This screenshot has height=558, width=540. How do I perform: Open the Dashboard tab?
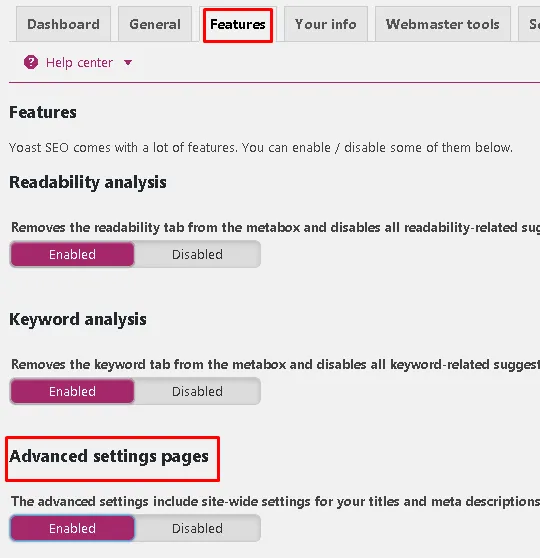[63, 24]
